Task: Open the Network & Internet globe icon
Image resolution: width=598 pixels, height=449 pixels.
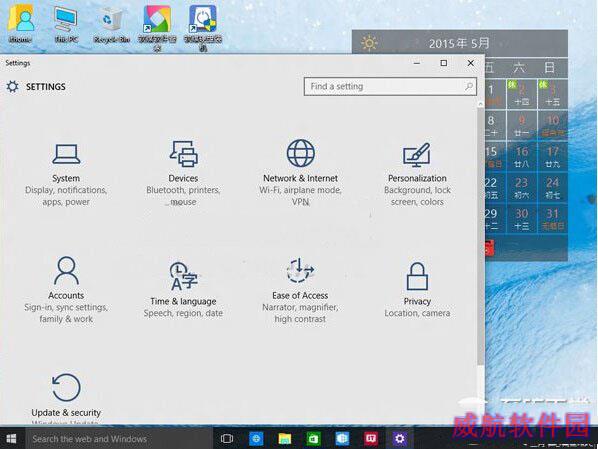Action: pos(301,153)
